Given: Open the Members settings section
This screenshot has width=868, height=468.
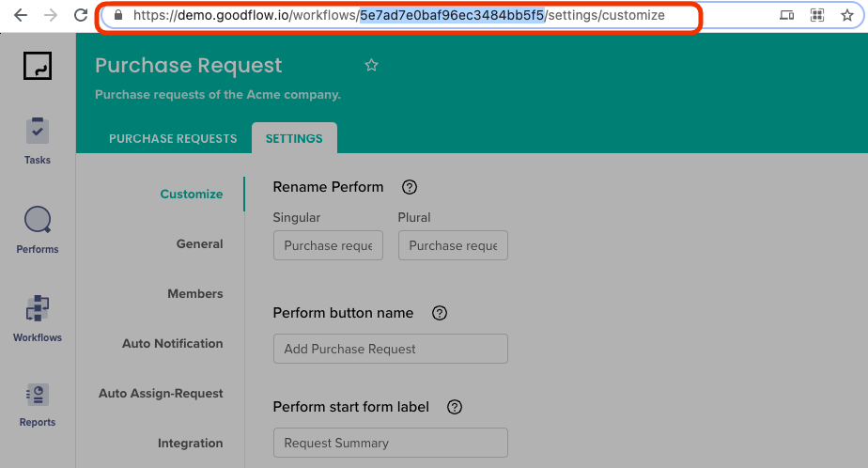Looking at the screenshot, I should [195, 293].
